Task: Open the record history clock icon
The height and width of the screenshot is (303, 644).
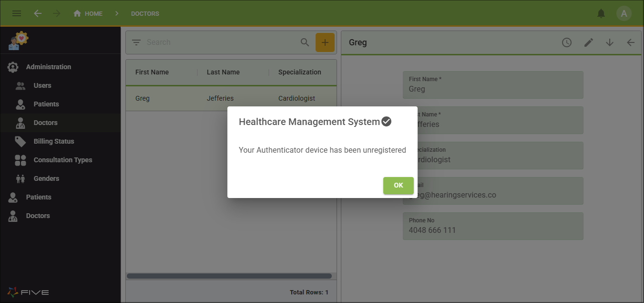Action: point(567,42)
